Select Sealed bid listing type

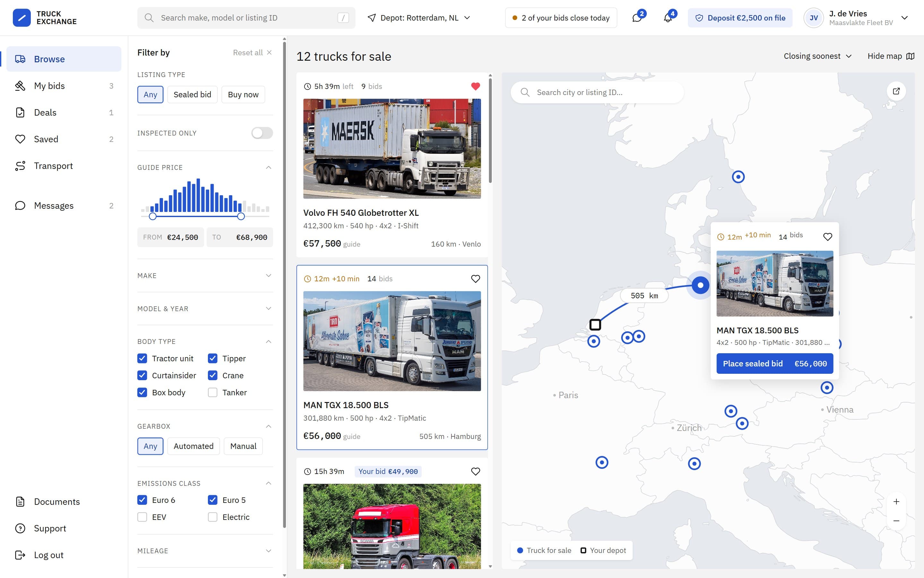[x=193, y=94]
